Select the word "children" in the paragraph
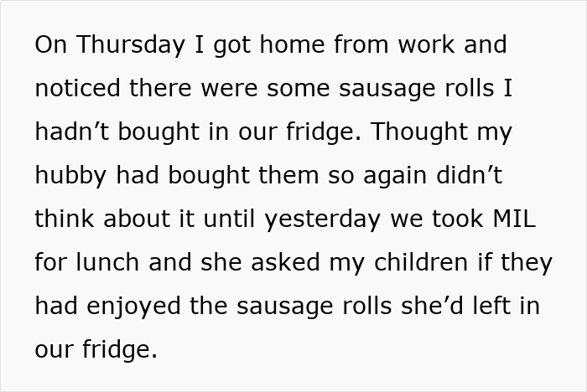587x392 pixels. (x=421, y=262)
